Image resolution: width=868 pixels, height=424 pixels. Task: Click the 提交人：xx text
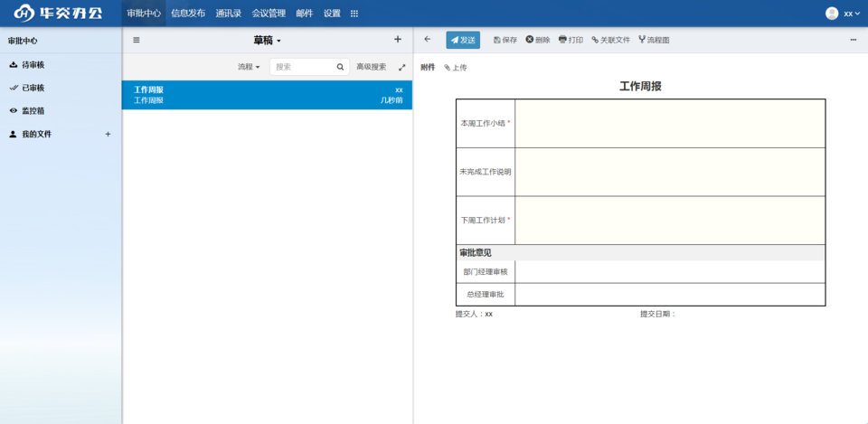[474, 314]
